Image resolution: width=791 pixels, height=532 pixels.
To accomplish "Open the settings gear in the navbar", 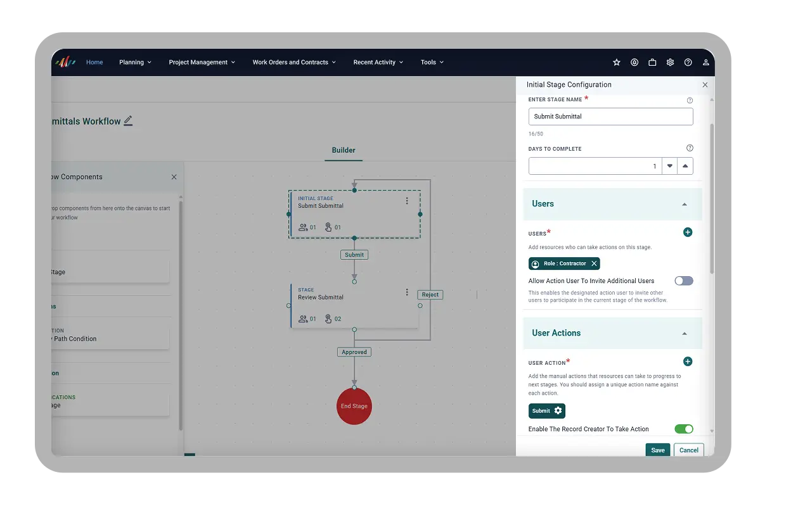I will coord(670,62).
